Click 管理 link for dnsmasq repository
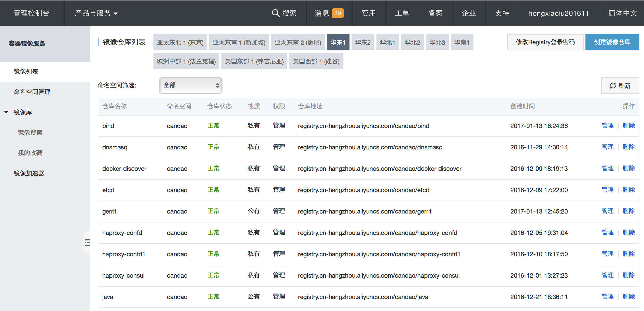Viewport: 644px width, 311px height. (x=607, y=147)
